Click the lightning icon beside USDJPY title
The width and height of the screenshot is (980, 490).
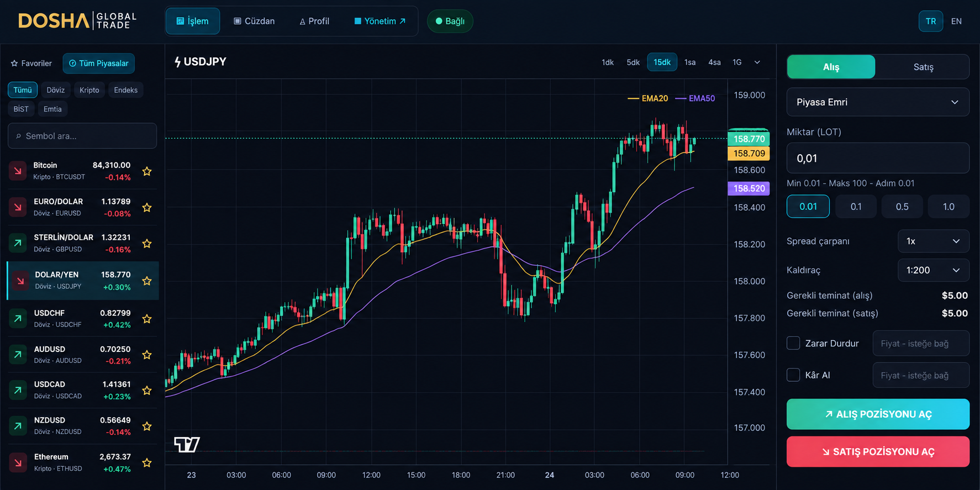point(177,62)
